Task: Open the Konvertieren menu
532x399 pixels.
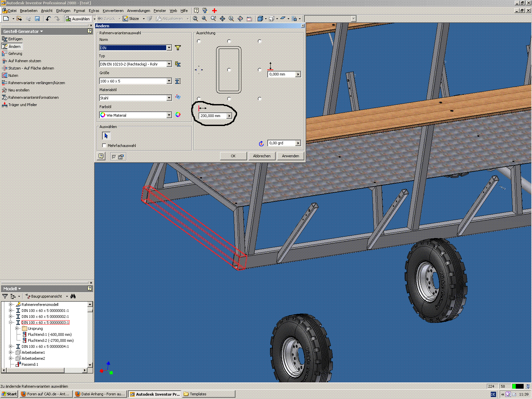Action: coord(113,11)
